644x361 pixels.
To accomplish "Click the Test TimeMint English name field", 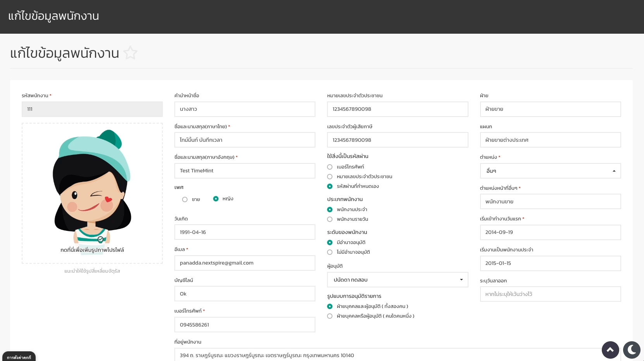I will 245,171.
